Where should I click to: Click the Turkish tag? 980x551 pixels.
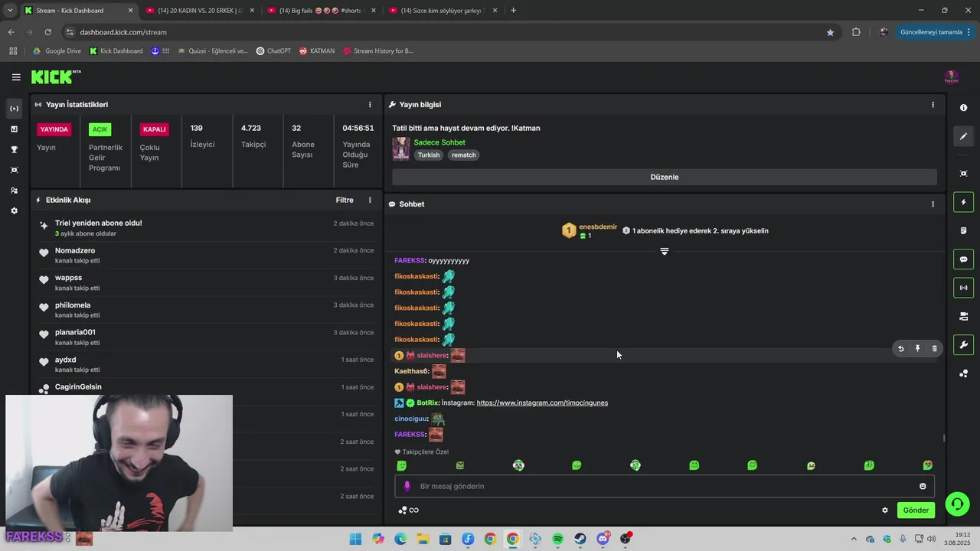[429, 155]
